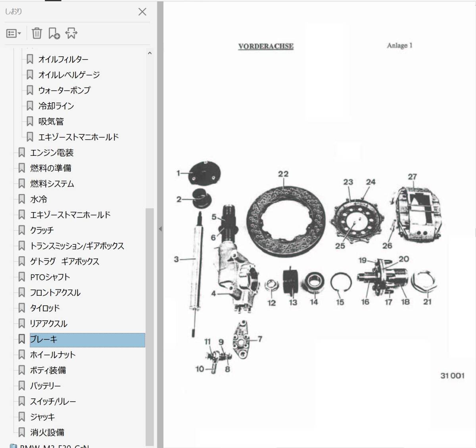Viewport: 476px width, 448px height.
Task: Click the bookmark icon beside タイロッド
Action: (x=22, y=308)
